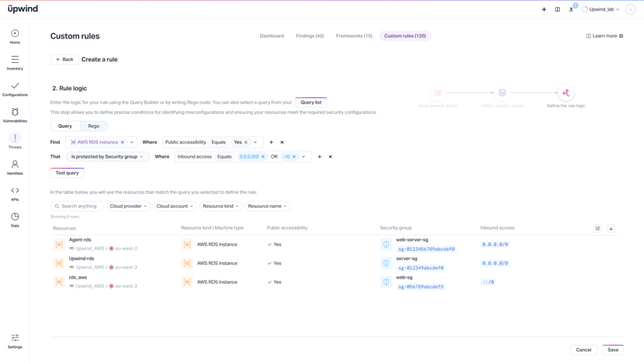Click the plus icon in top bar
Screen dimensions: 644x363
pyautogui.click(x=544, y=9)
